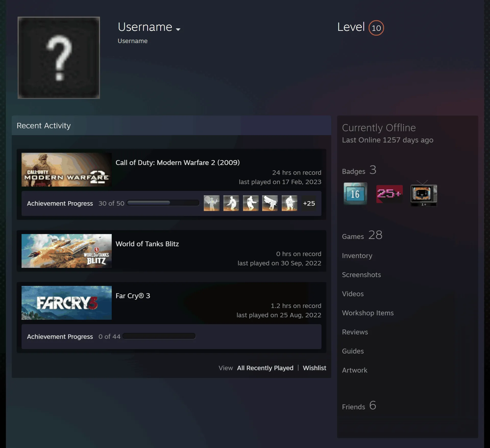The width and height of the screenshot is (490, 448).
Task: Open the Guides link
Action: pos(353,351)
